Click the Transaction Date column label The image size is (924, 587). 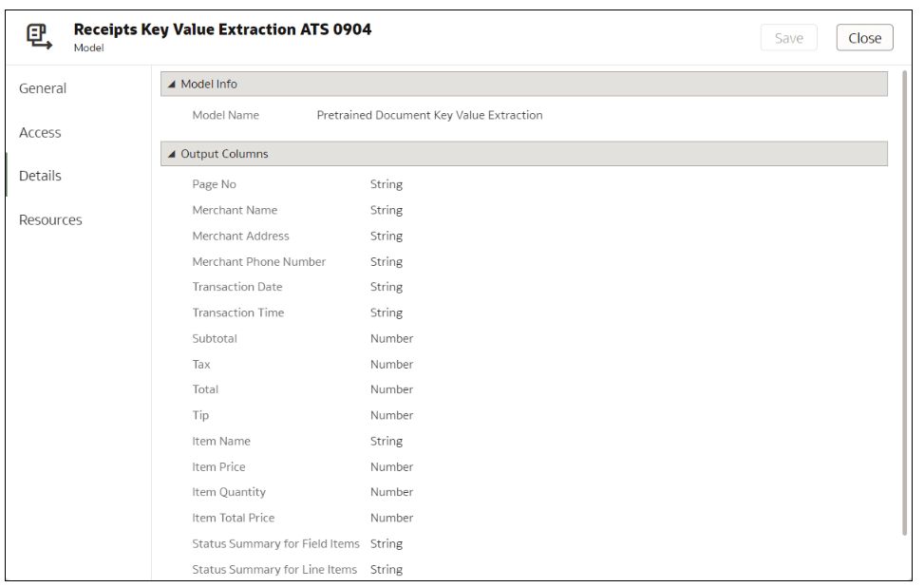point(237,287)
